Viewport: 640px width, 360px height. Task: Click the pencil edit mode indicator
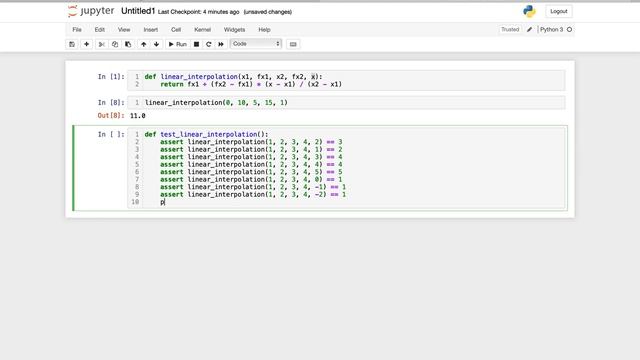529,29
